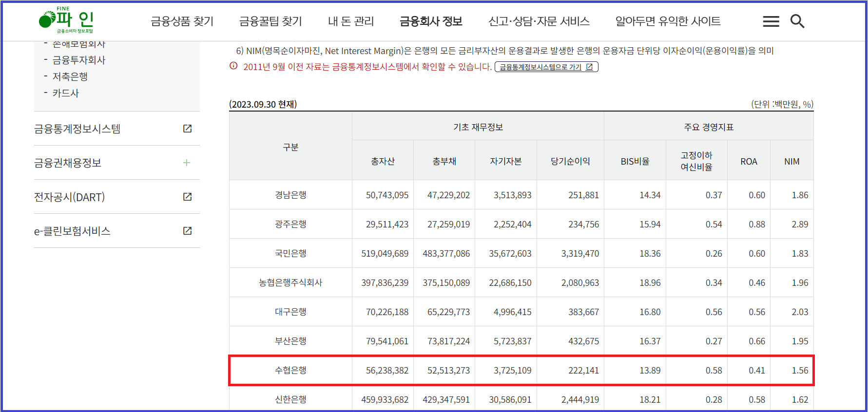Select the 신한은행 row label
868x412 pixels.
click(290, 399)
